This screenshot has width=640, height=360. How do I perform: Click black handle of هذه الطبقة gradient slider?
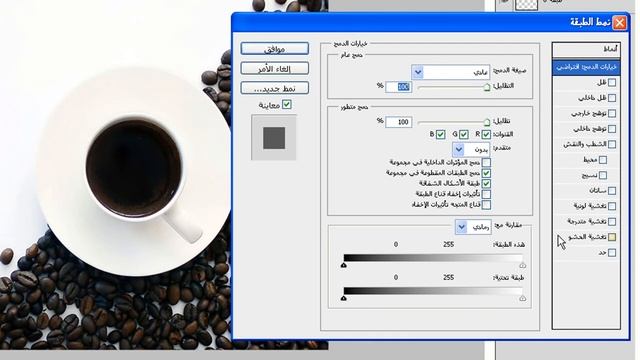coord(344,265)
